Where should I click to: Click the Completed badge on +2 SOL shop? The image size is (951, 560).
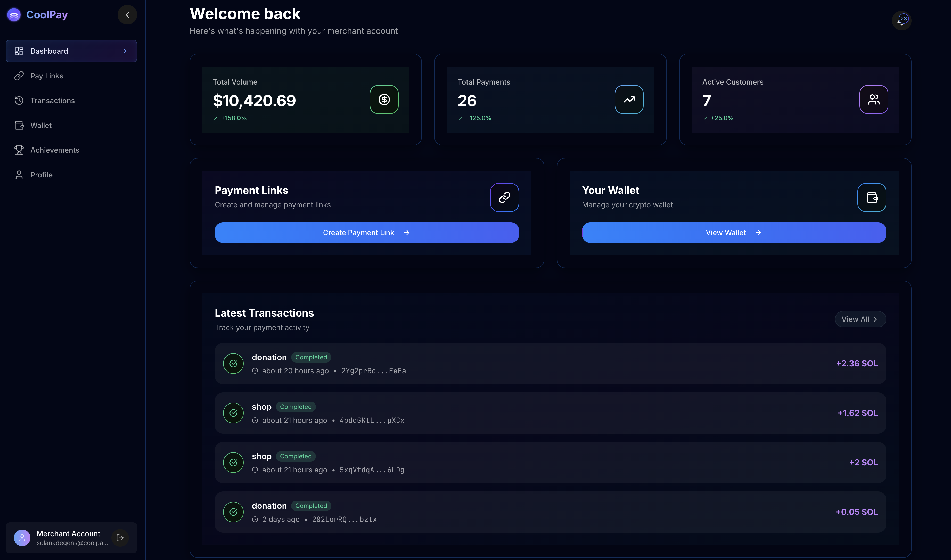[x=296, y=456]
